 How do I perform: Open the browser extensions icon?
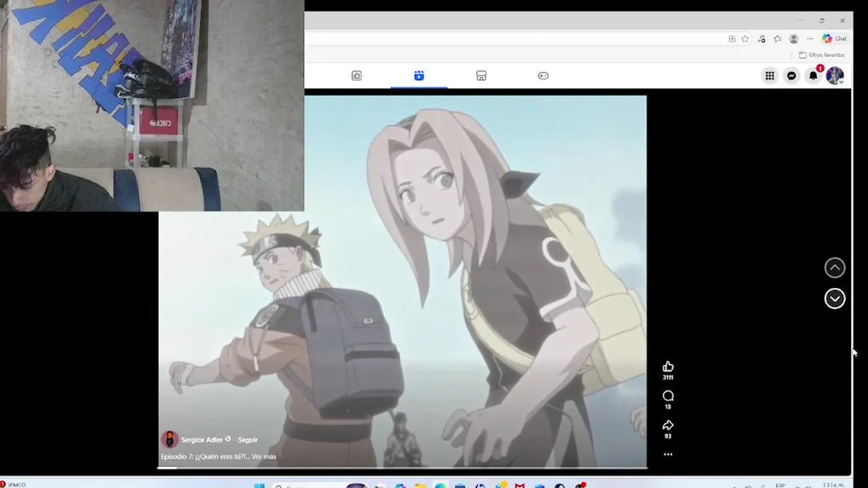pyautogui.click(x=762, y=39)
